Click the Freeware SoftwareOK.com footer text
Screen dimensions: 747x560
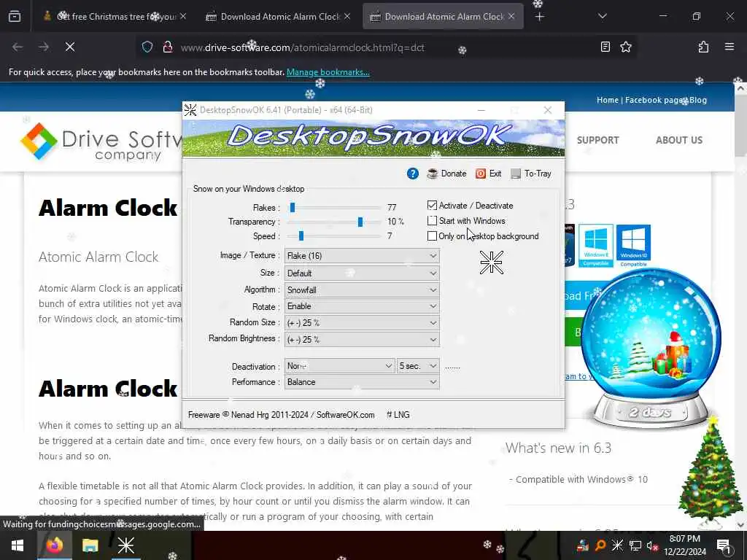[x=281, y=415]
